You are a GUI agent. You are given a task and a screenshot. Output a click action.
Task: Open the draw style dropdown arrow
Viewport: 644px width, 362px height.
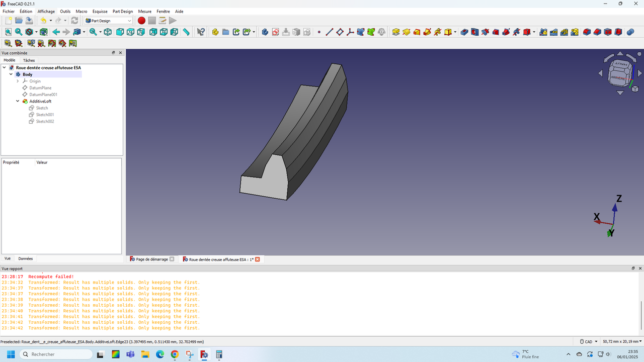[x=36, y=32]
